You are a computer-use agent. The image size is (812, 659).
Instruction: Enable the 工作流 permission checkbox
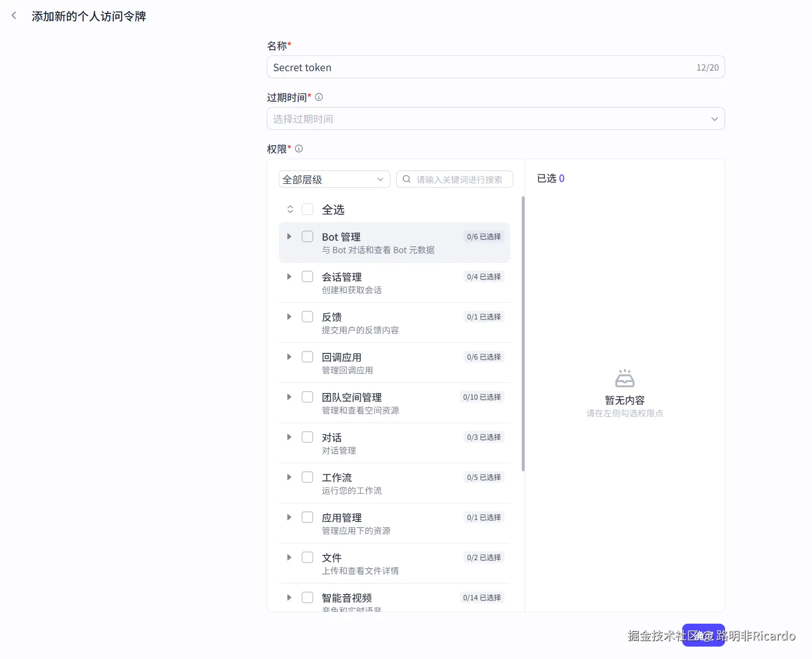307,477
